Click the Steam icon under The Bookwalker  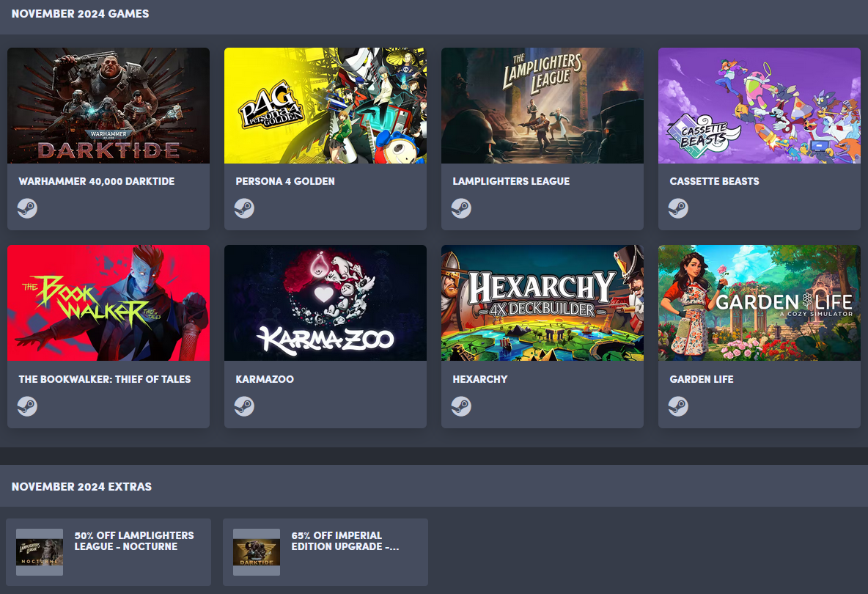[27, 406]
